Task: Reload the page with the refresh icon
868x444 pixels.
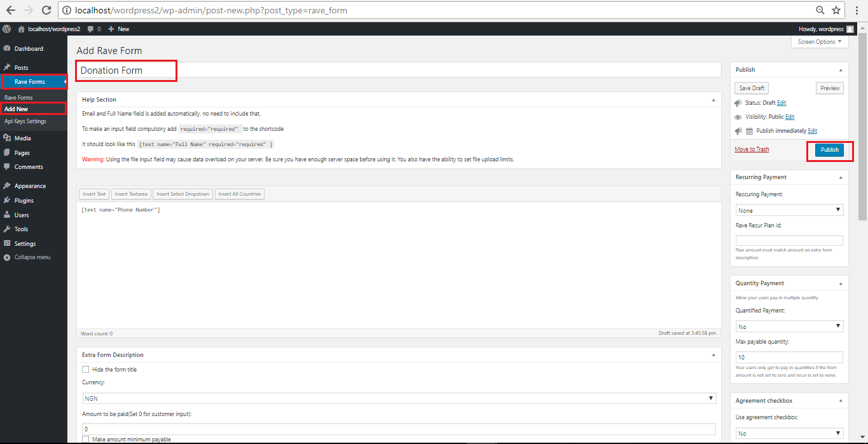Action: coord(46,10)
